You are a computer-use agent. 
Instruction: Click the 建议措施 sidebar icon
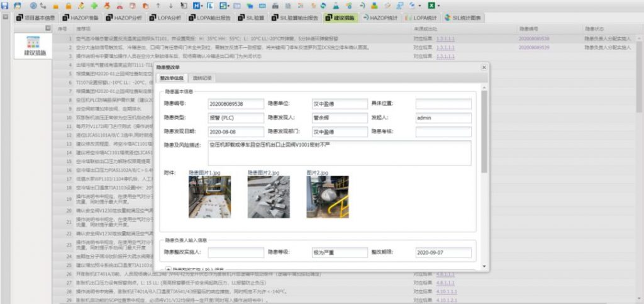coord(35,45)
